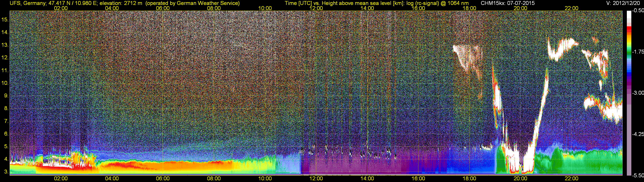Click the height axis label '7.'

click(x=6, y=121)
